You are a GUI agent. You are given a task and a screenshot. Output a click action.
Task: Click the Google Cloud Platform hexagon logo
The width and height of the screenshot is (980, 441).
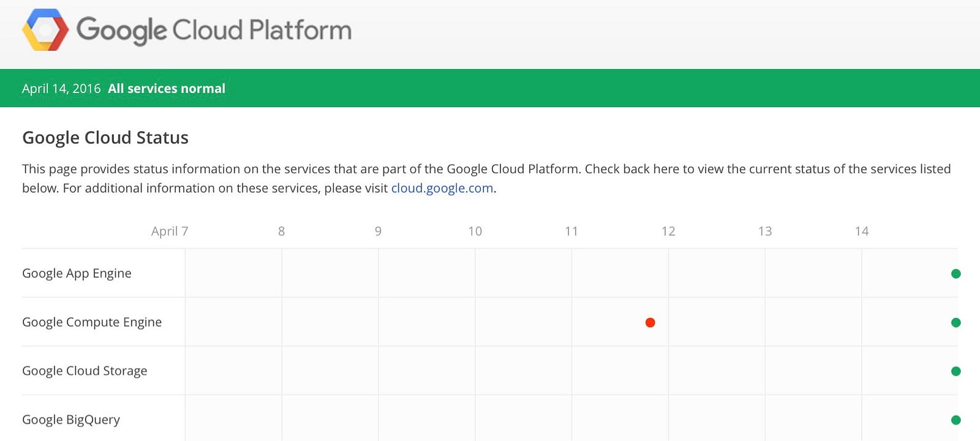(45, 30)
